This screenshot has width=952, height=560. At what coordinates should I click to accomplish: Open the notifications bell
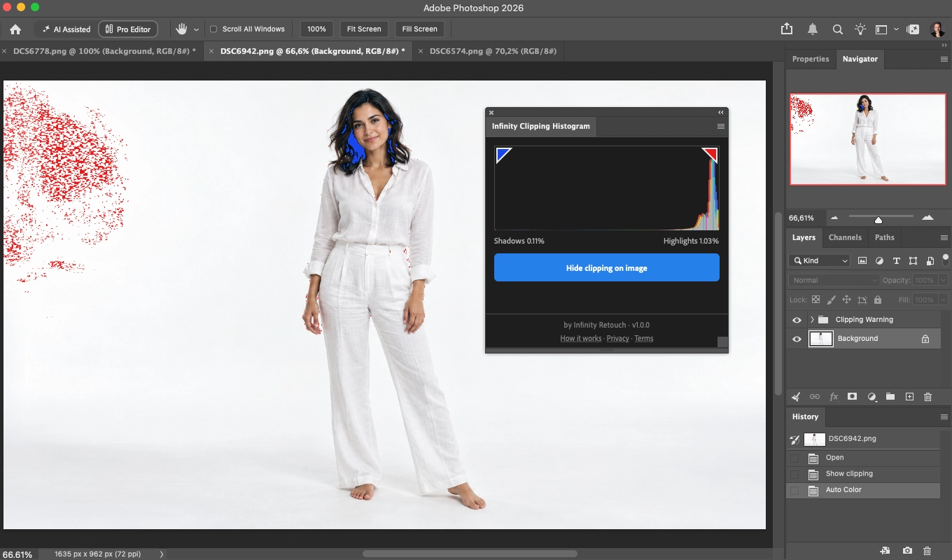(812, 29)
